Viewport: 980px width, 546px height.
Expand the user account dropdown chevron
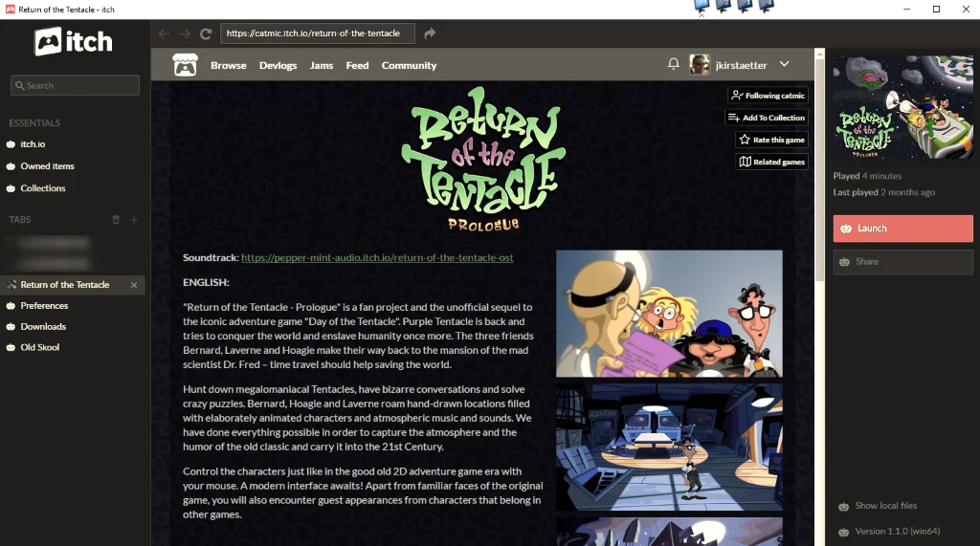pos(785,64)
